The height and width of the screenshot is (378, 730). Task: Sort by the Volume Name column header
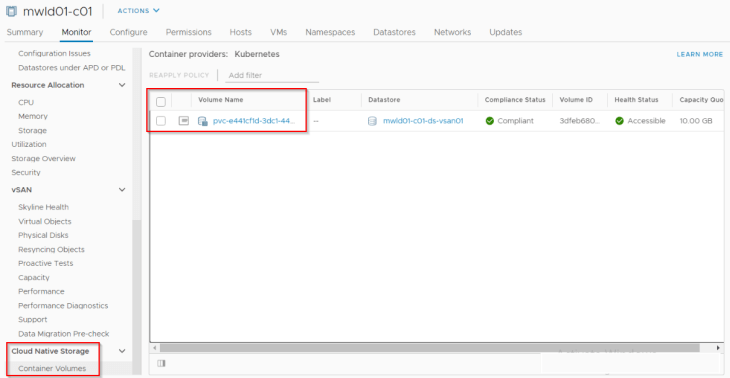[x=221, y=100]
